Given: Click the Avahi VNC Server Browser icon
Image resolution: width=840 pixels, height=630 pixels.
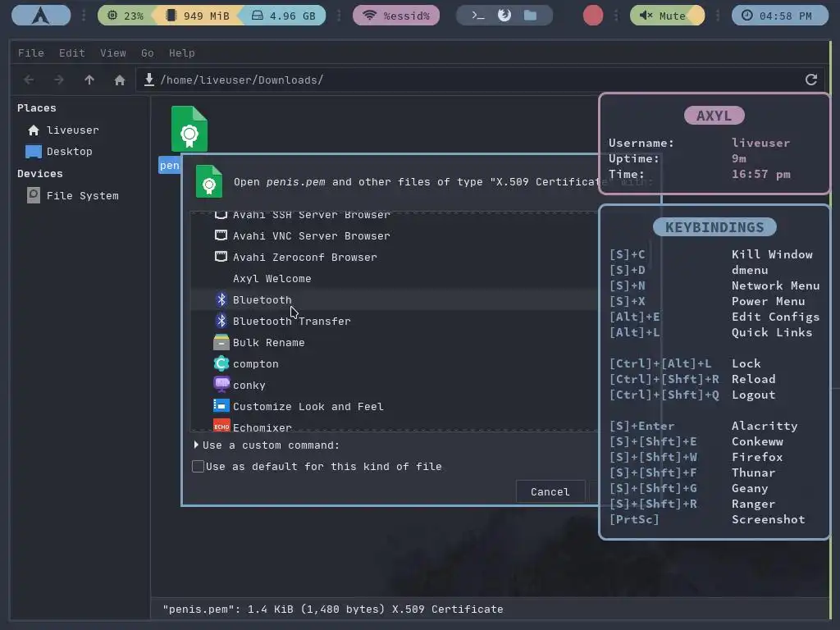Looking at the screenshot, I should 221,235.
